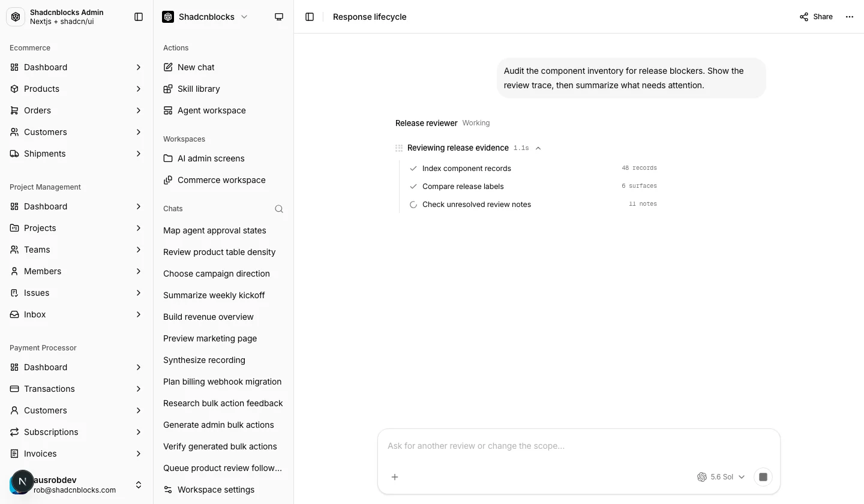The image size is (864, 504).
Task: Click the Shadcnblocks Admin logo icon
Action: [16, 17]
